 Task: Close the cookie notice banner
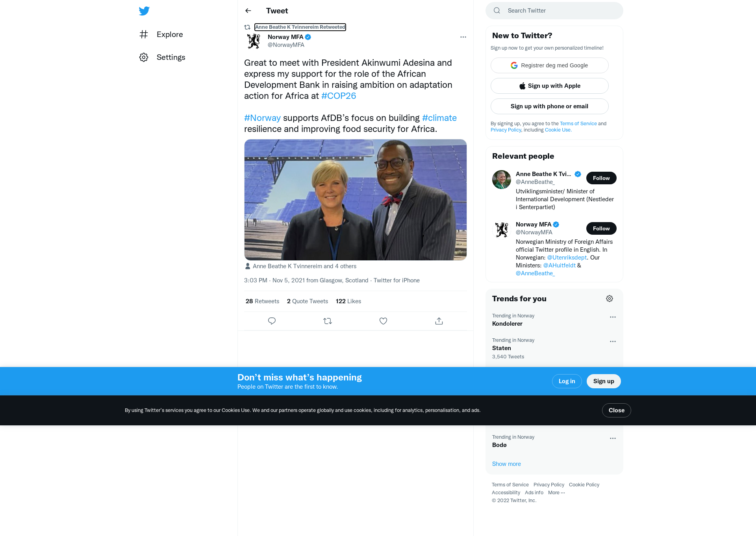616,410
